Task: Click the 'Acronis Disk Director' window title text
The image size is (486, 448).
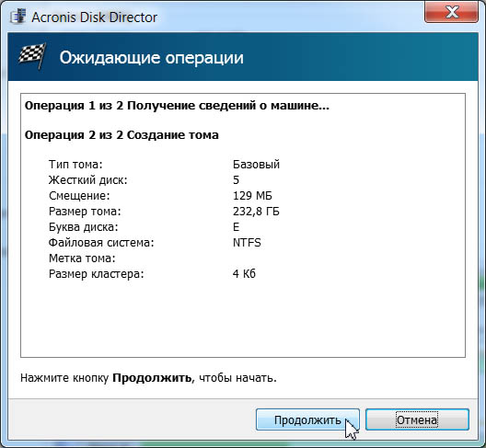Action: pyautogui.click(x=94, y=17)
